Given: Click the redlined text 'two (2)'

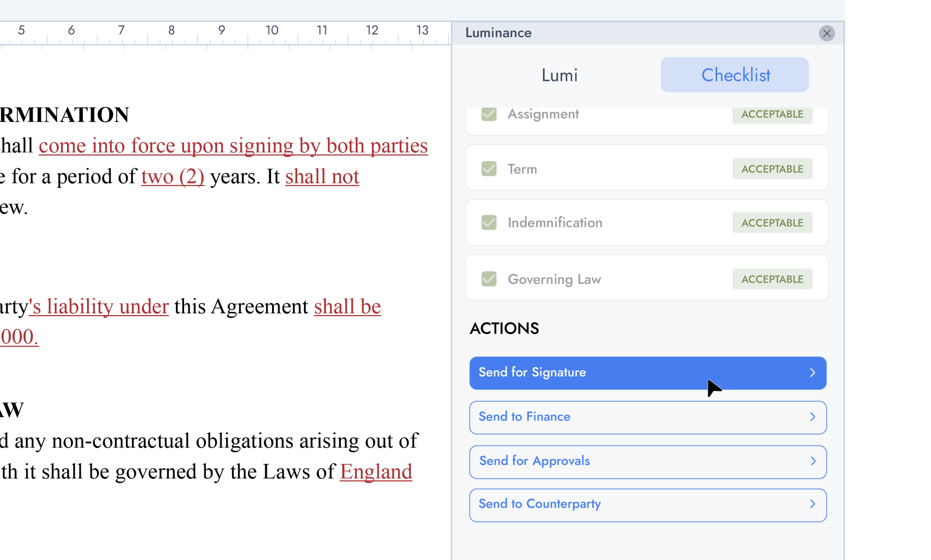Looking at the screenshot, I should click(172, 177).
